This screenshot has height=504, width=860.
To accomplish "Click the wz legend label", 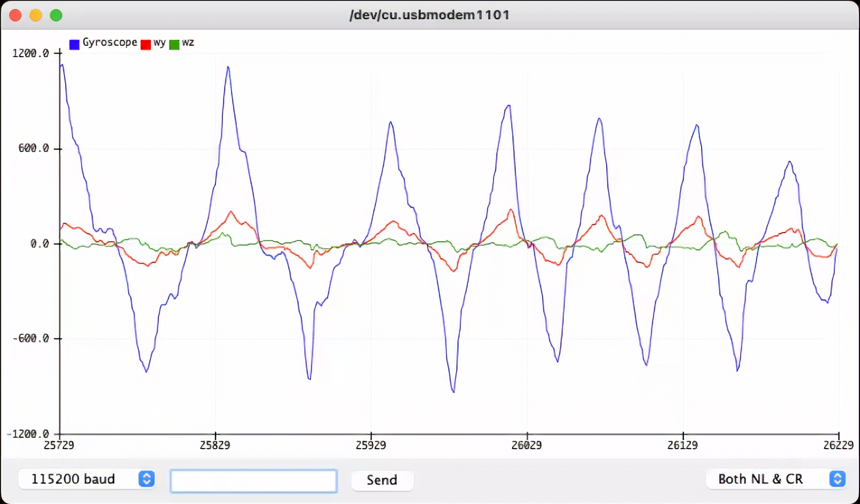I will click(188, 42).
